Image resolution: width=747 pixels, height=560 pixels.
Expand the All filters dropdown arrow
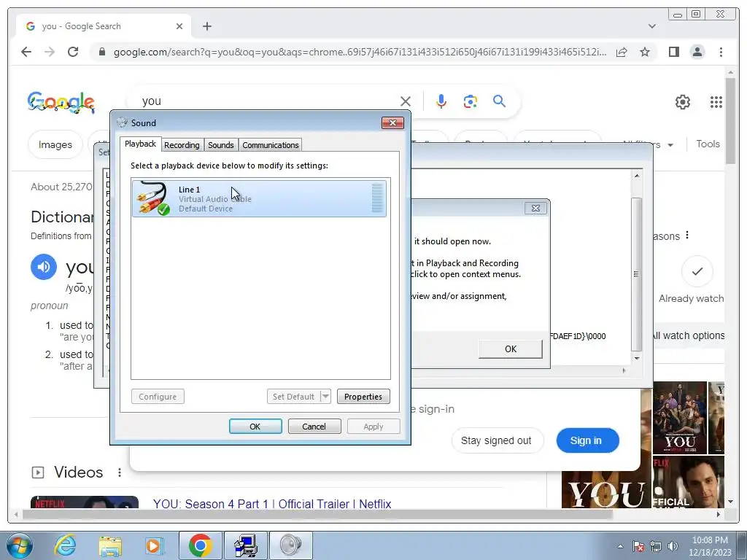point(670,145)
